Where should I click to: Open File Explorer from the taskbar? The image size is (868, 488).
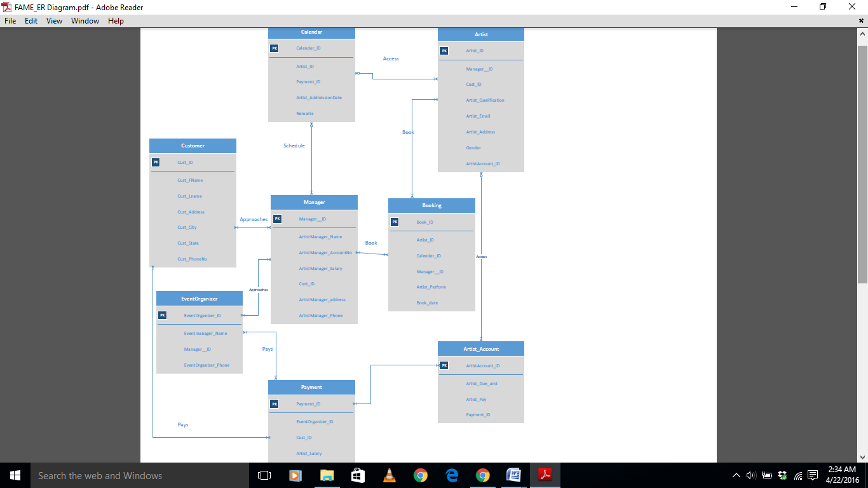click(x=326, y=475)
